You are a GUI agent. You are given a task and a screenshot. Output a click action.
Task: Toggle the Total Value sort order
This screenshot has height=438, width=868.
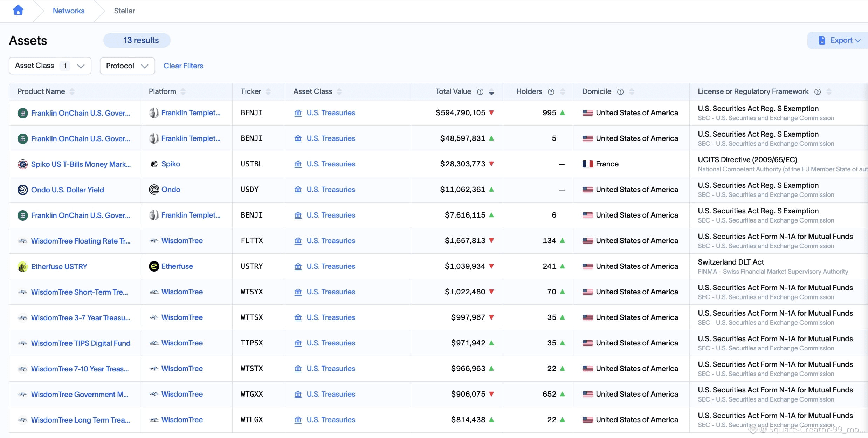[492, 92]
